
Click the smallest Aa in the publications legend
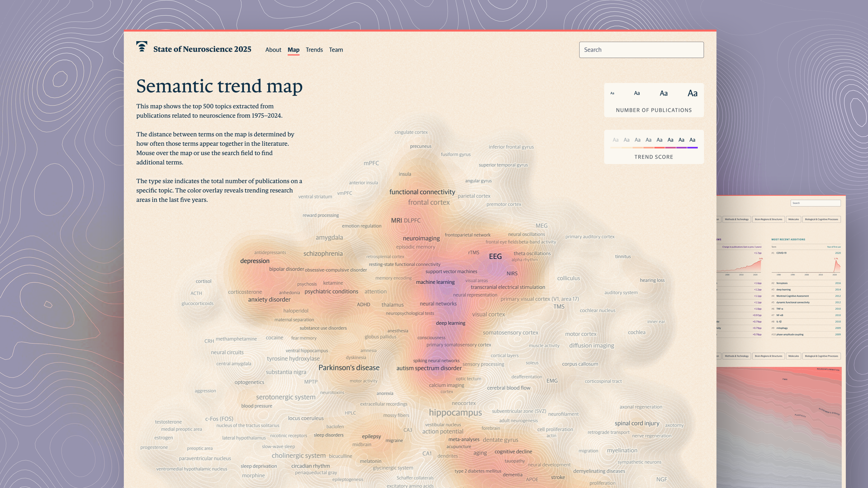point(612,93)
